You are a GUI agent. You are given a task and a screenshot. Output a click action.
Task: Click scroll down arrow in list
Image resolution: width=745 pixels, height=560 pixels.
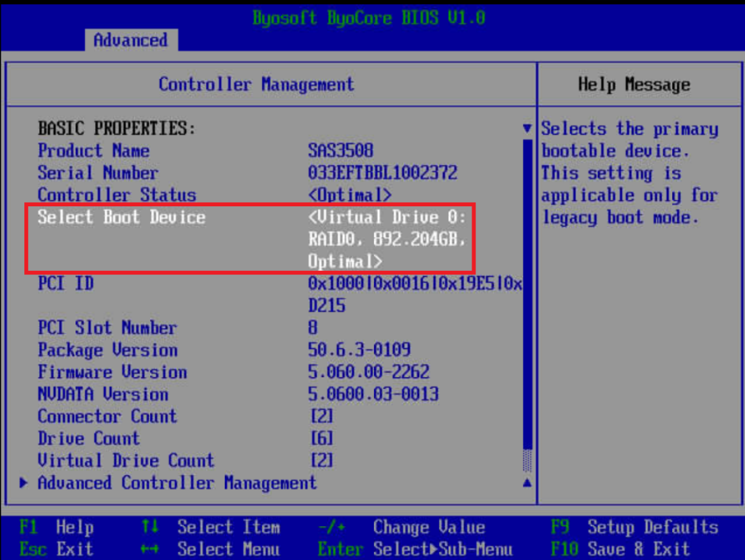(527, 128)
